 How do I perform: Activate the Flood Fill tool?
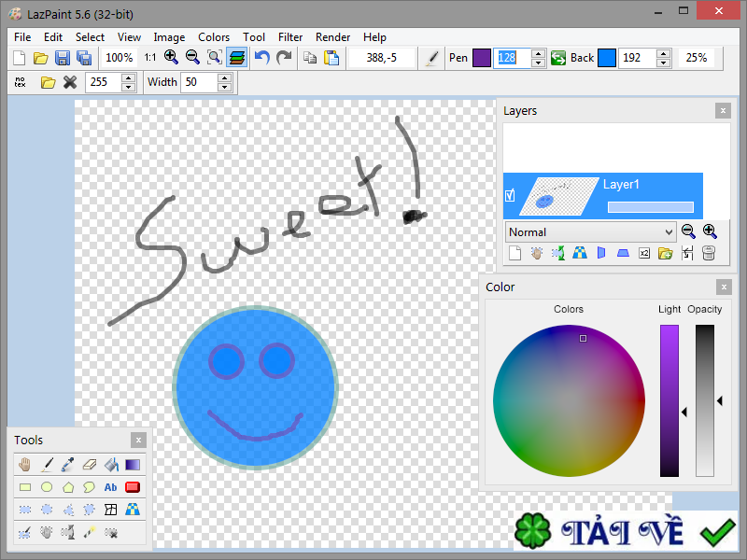point(110,465)
